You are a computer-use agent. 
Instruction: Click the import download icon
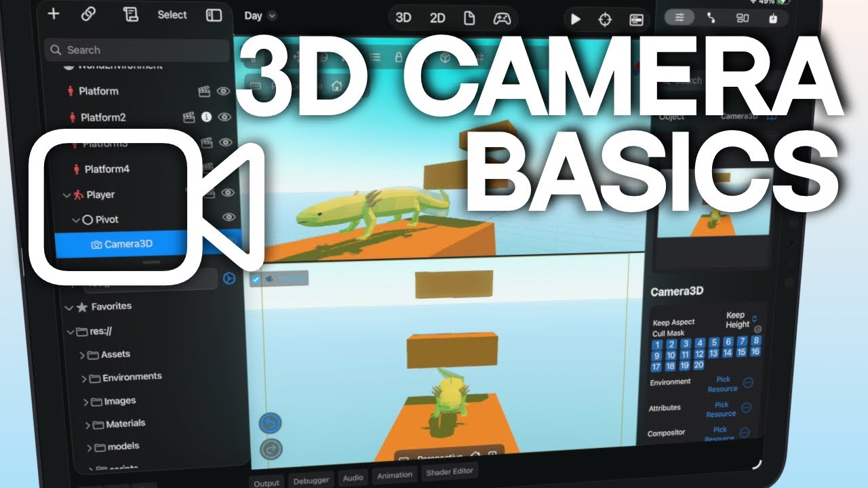click(772, 18)
